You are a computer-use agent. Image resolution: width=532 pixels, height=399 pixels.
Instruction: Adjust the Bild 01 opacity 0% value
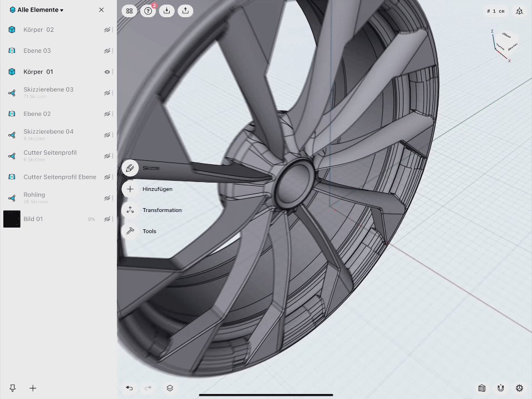[91, 219]
